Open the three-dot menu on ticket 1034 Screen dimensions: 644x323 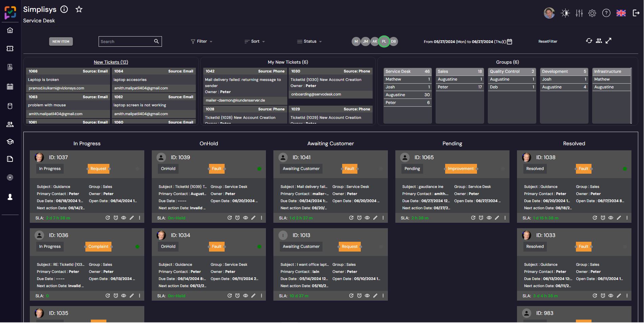click(261, 296)
